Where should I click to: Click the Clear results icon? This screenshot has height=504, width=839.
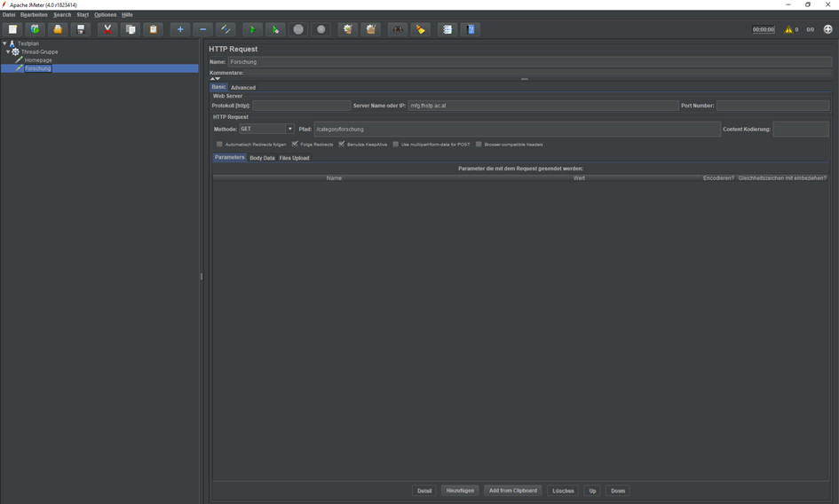(348, 29)
